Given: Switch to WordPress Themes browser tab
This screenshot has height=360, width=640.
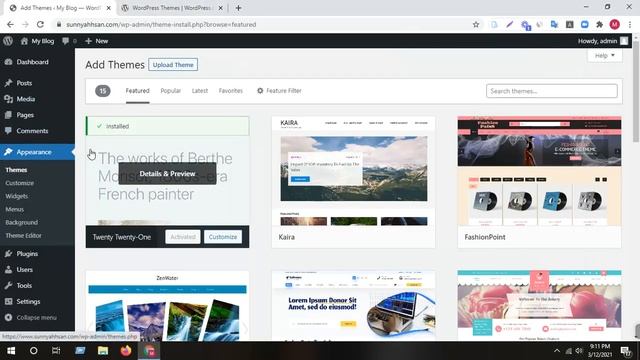Looking at the screenshot, I should (172, 8).
